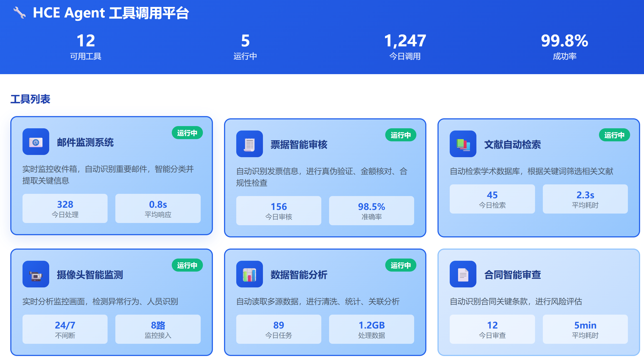Toggle 运行中 status badge on 邮件监测系统
This screenshot has width=644, height=361.
point(187,133)
